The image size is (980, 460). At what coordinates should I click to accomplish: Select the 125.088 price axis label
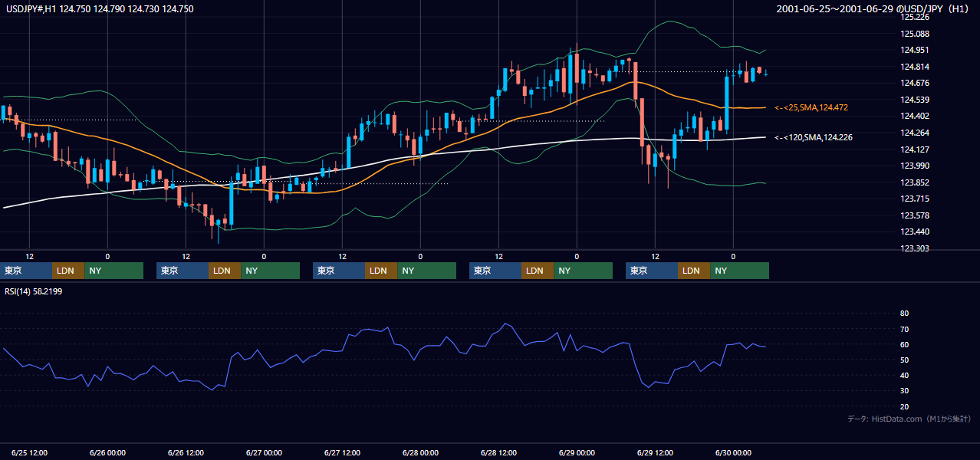tap(916, 34)
